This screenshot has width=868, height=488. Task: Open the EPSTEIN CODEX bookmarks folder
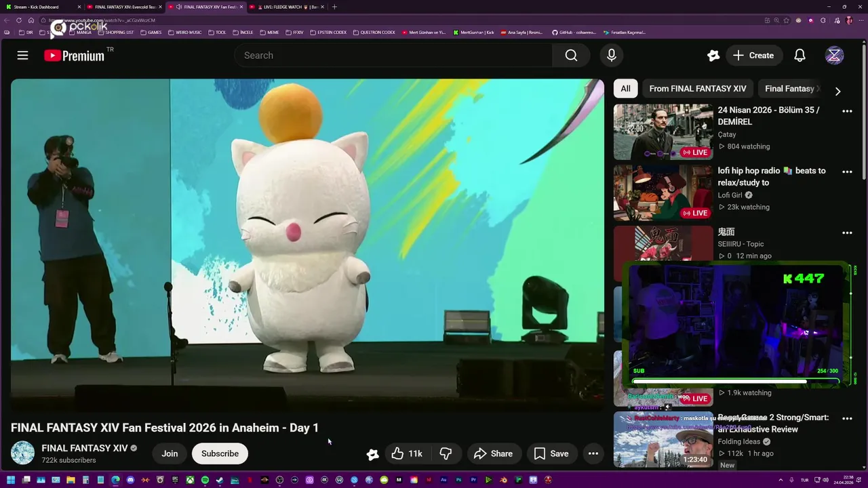pyautogui.click(x=328, y=33)
